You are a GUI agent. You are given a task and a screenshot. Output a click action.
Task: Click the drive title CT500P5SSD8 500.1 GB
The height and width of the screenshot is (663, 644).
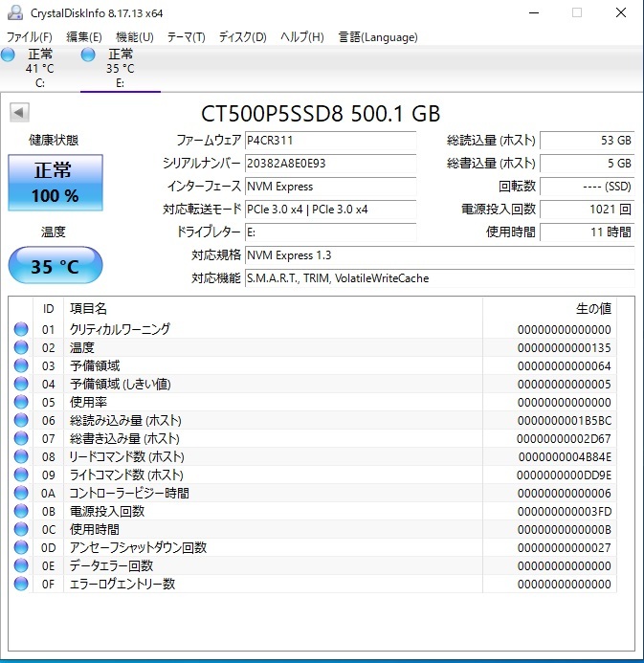(x=321, y=113)
